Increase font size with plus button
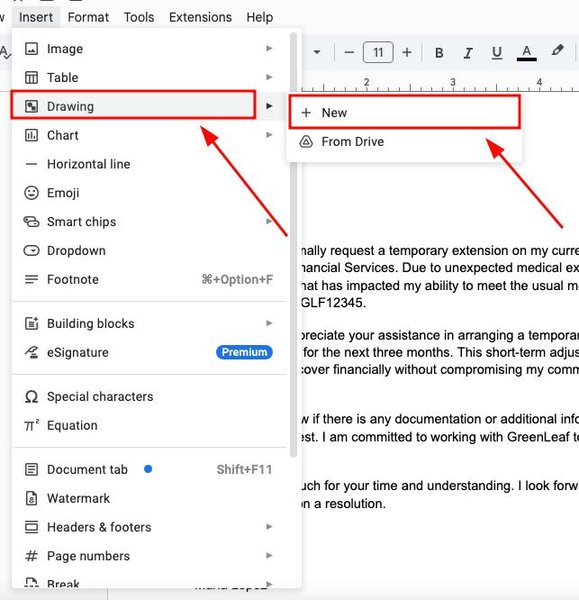579x600 pixels. (407, 52)
